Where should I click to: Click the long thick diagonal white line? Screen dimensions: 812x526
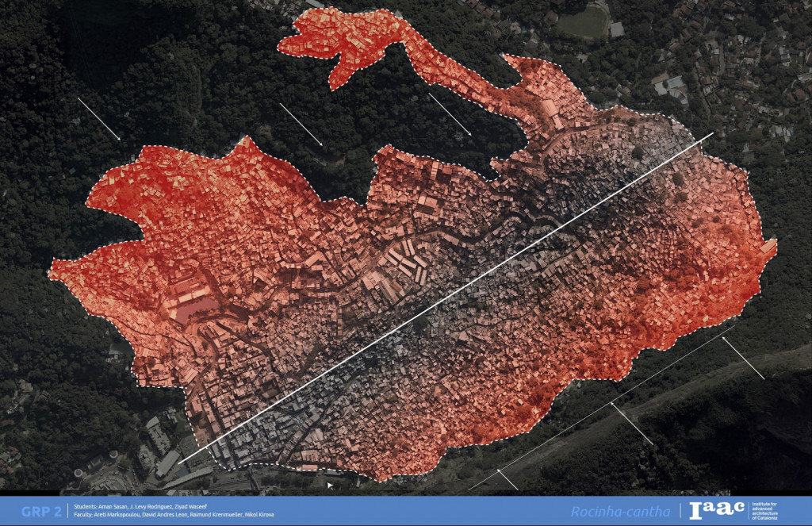(x=444, y=299)
